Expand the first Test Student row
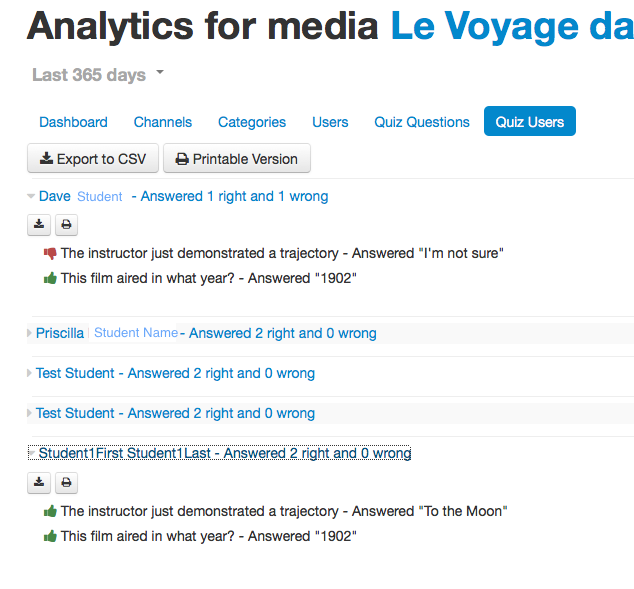 29,373
